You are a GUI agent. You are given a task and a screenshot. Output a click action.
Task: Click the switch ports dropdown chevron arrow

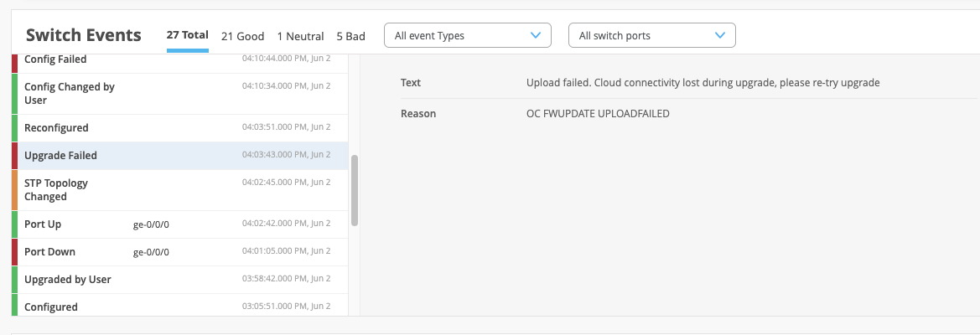(720, 35)
